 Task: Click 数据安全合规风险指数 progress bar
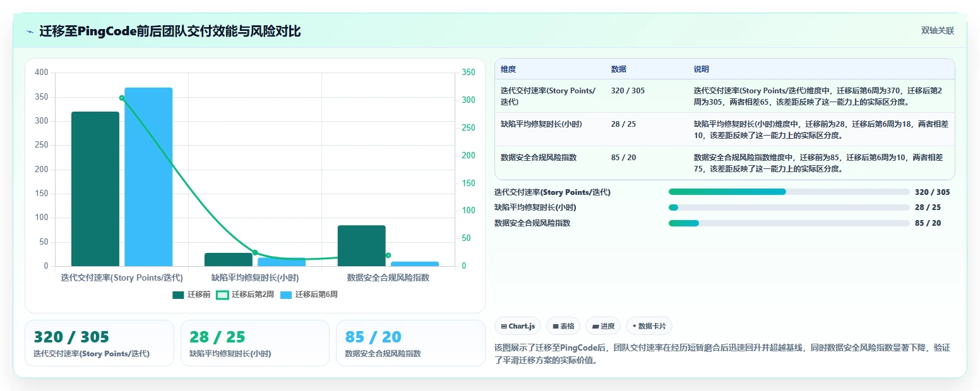pyautogui.click(x=789, y=223)
